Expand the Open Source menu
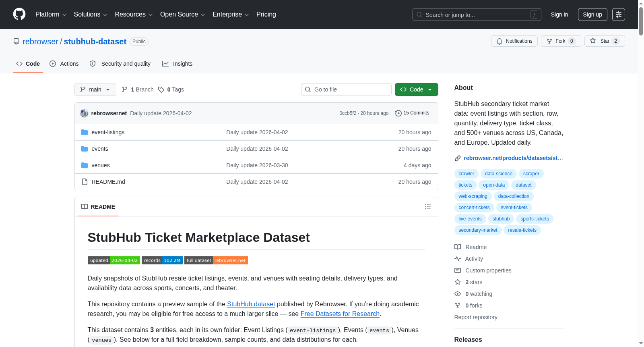Viewport: 644px width, 347px height. (x=183, y=15)
